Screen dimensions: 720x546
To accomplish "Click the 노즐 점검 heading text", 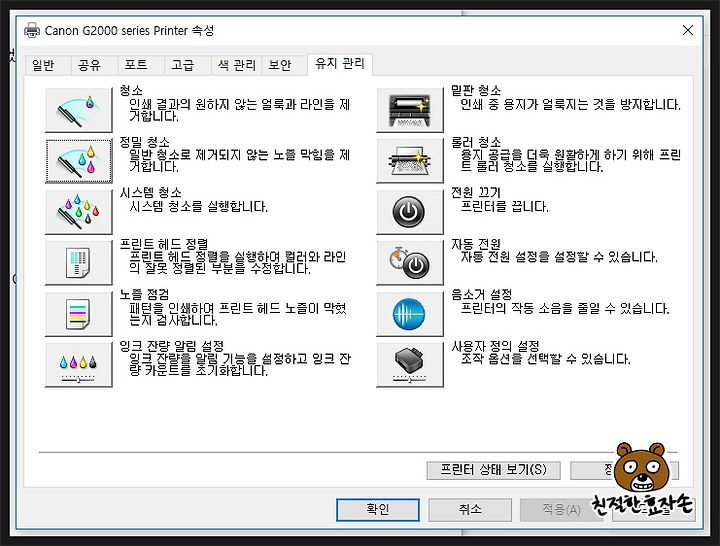I will click(x=144, y=294).
